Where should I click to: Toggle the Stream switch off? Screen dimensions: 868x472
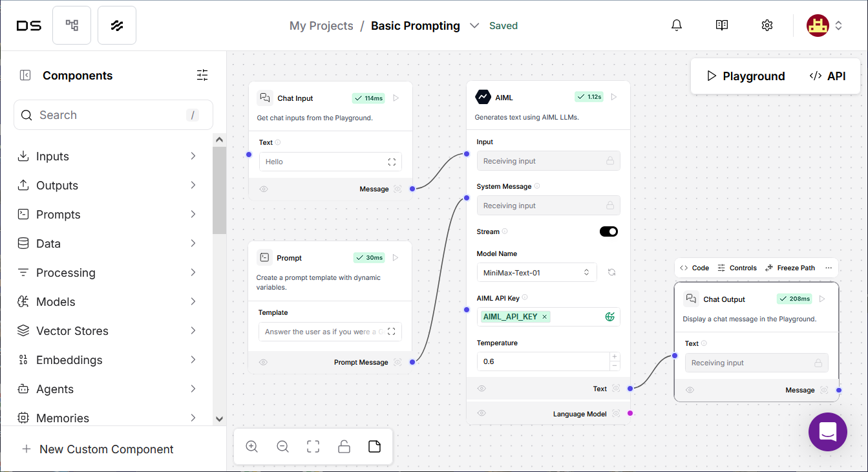609,231
